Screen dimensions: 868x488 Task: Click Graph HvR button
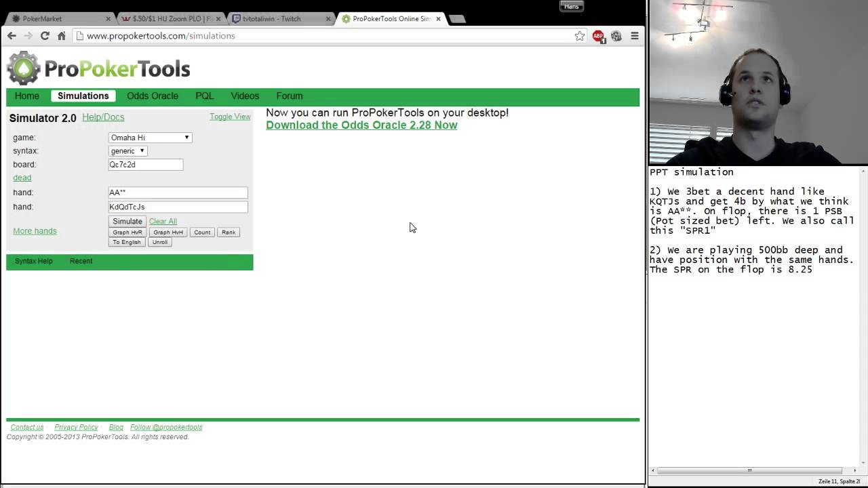click(127, 232)
